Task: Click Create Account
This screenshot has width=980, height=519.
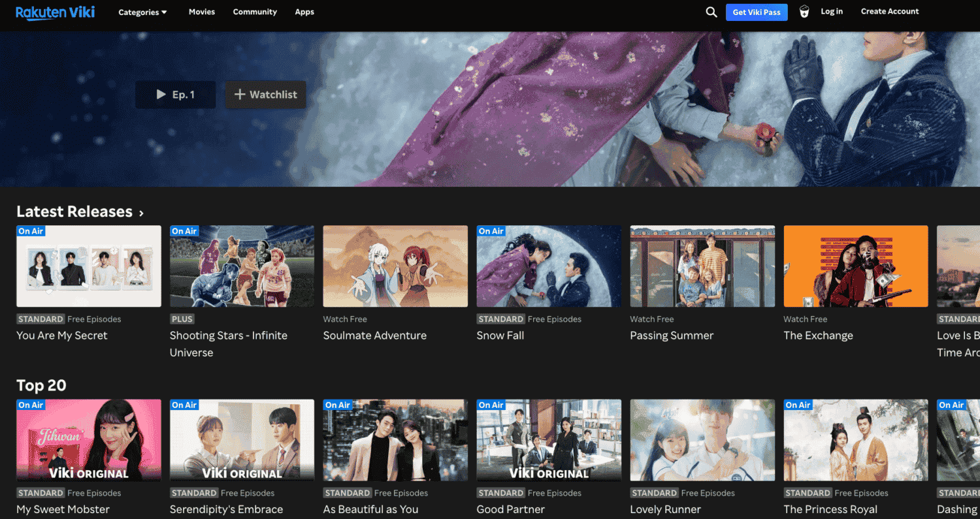Action: 890,11
